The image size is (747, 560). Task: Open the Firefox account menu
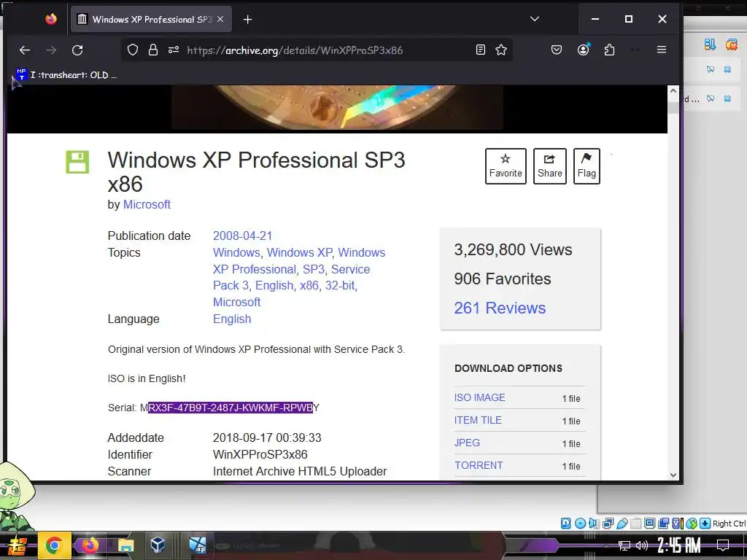(x=583, y=50)
